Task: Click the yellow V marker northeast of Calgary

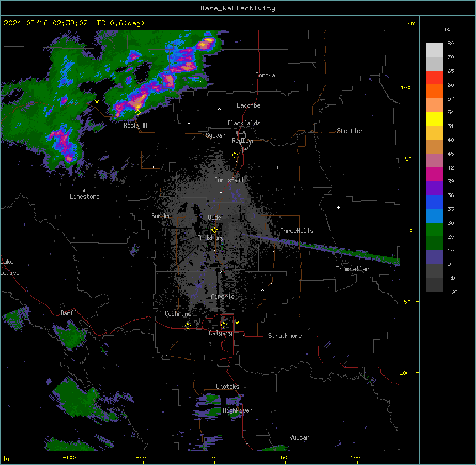Action: click(x=237, y=323)
